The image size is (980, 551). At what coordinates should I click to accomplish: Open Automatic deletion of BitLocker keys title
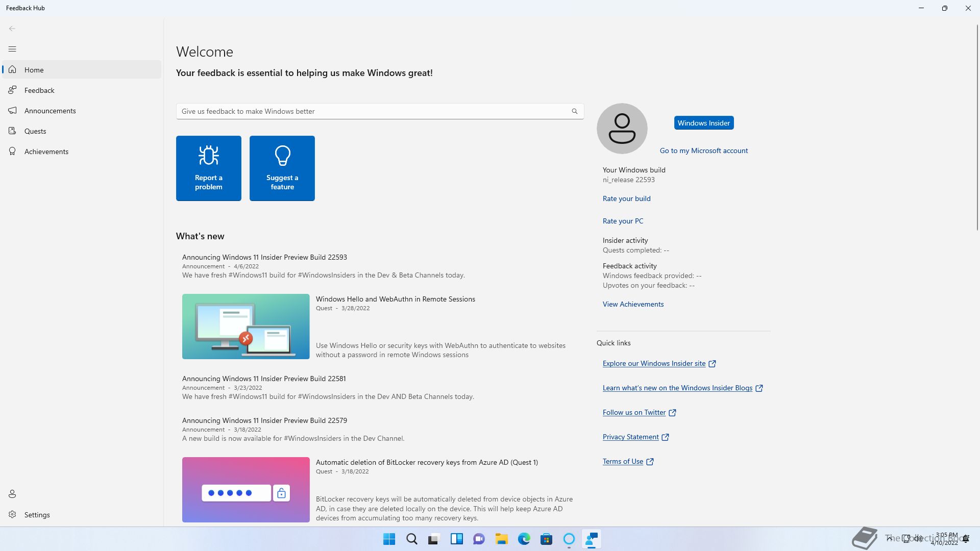click(427, 462)
